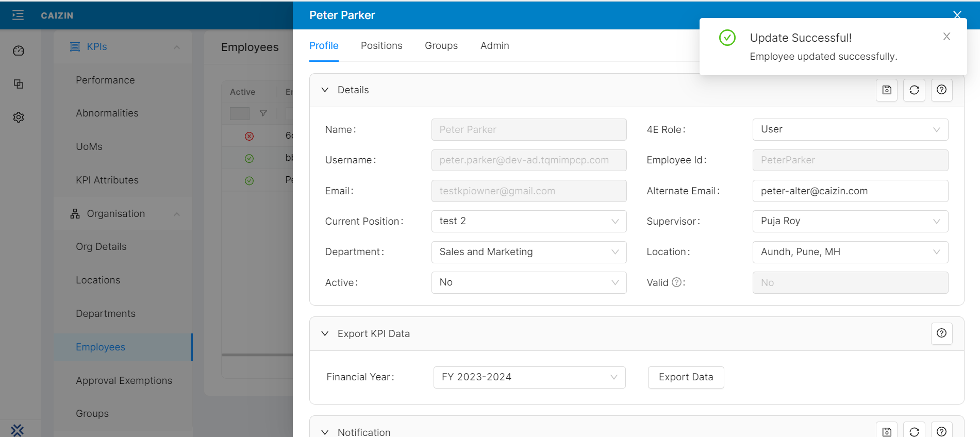
Task: Open the Financial Year dropdown
Action: click(529, 377)
